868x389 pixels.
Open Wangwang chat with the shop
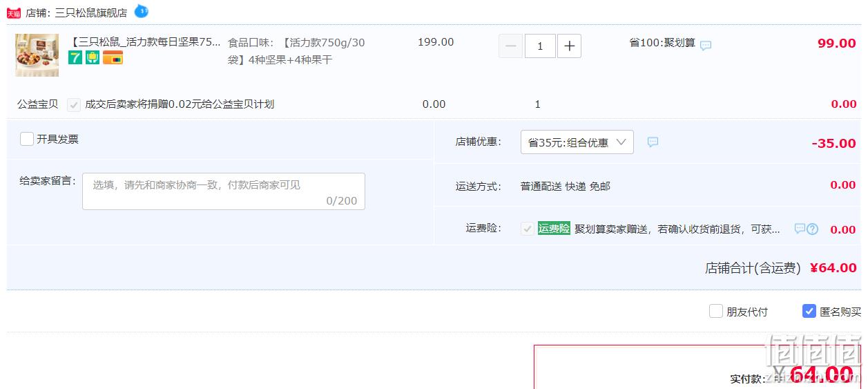pos(141,11)
